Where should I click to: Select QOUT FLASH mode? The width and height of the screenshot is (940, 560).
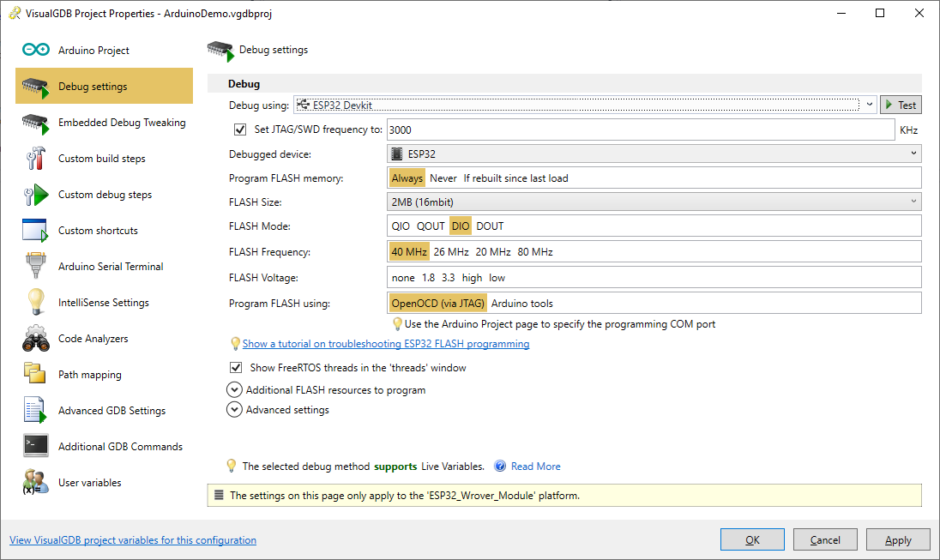tap(431, 226)
